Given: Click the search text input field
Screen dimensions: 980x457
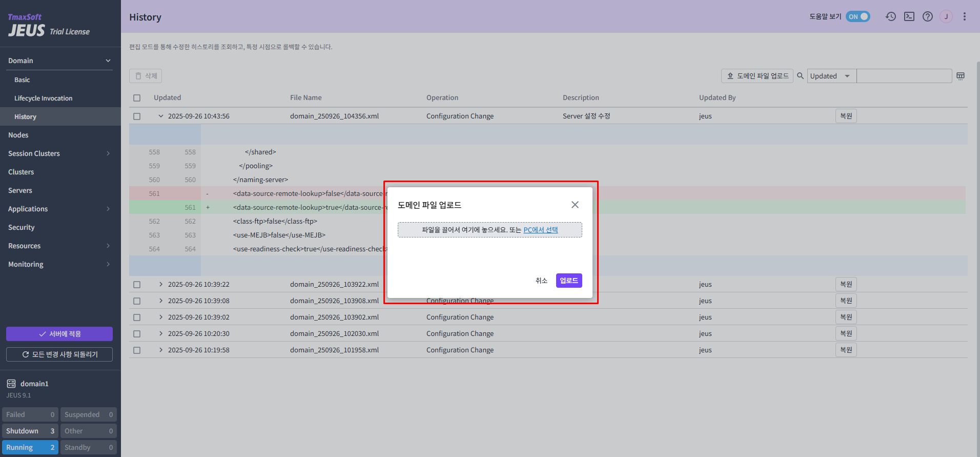Looking at the screenshot, I should click(904, 76).
